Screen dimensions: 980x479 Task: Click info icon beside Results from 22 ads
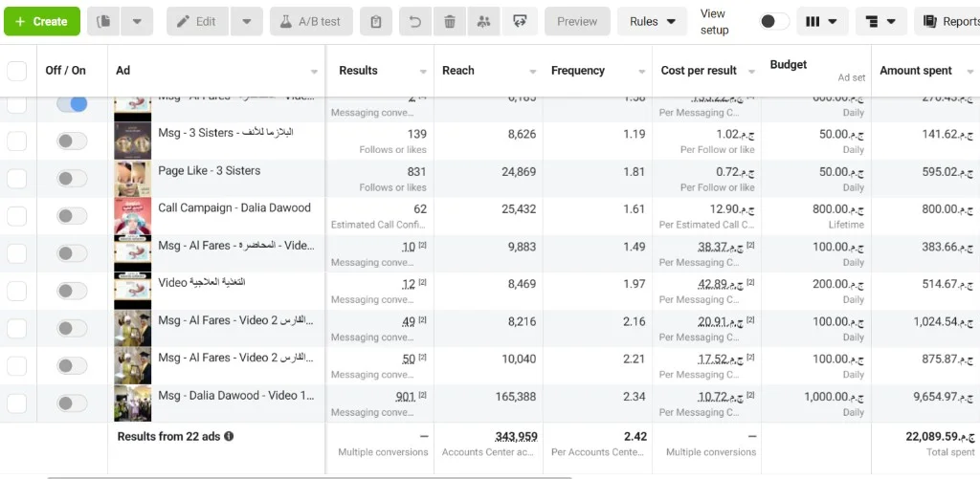[x=229, y=436]
